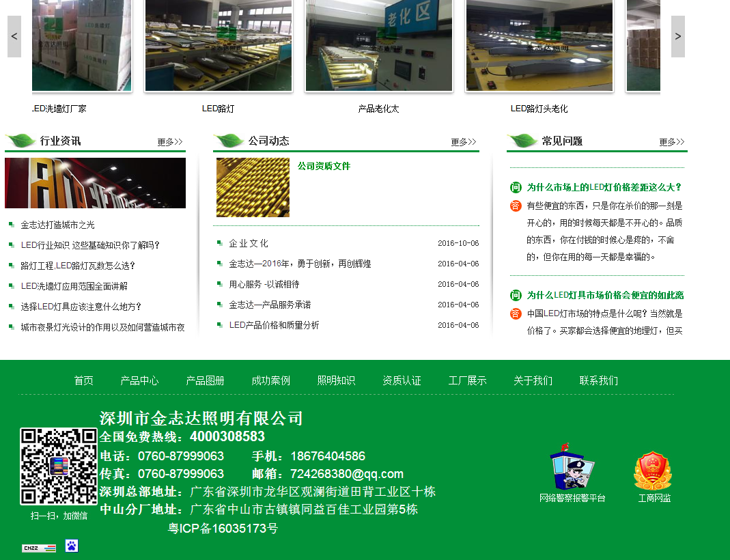Viewport: 730px width, 560px height.
Task: Open 更多 link in 公司动态 section
Action: [464, 142]
